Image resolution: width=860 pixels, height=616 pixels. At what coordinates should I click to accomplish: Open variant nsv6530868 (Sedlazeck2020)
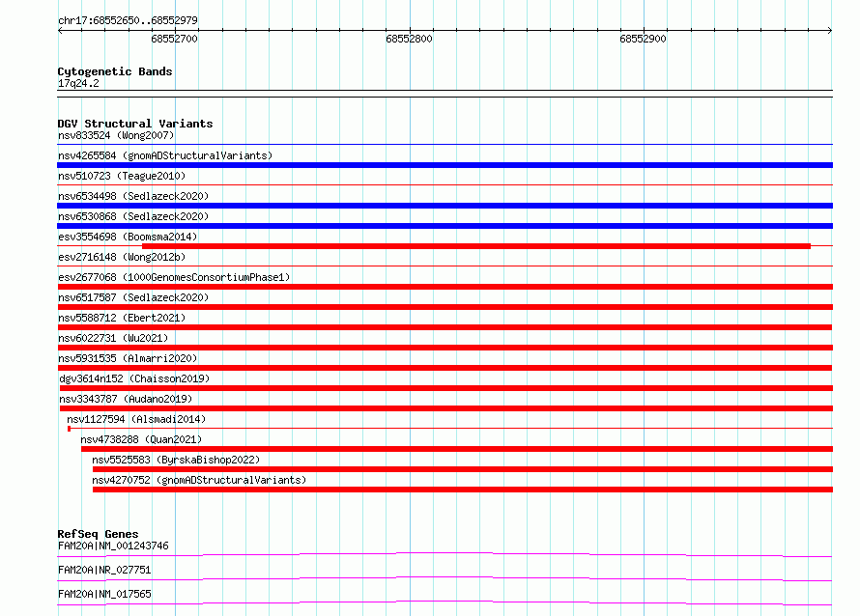[133, 216]
